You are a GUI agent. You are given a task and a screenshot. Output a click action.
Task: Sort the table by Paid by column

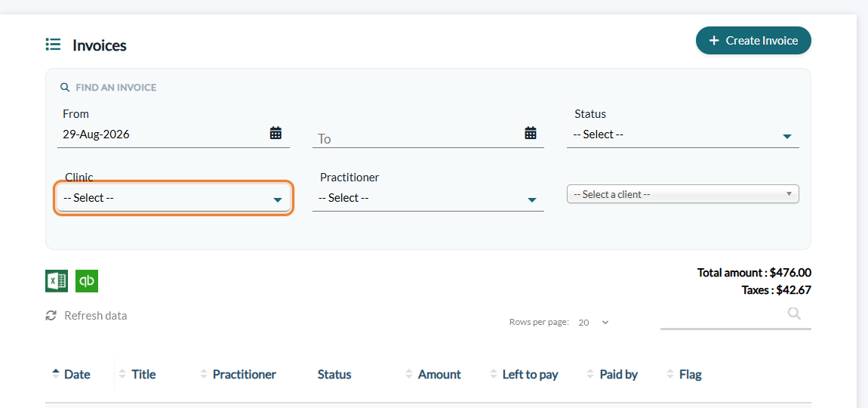pos(612,374)
